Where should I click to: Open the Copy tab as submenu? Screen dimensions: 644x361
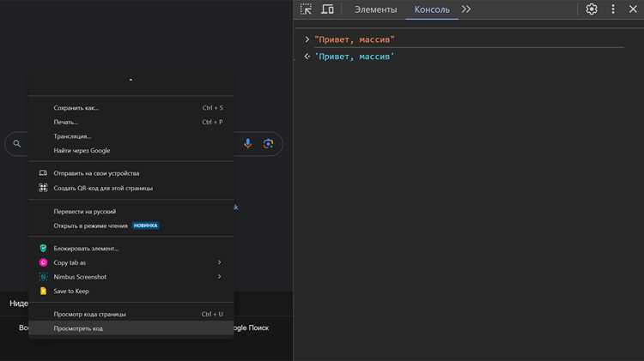[x=131, y=262]
